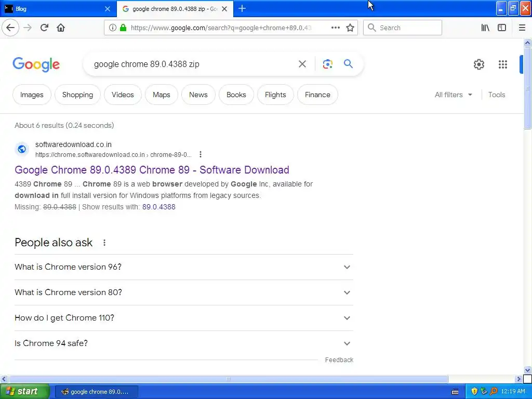Reload the current page

[44, 28]
